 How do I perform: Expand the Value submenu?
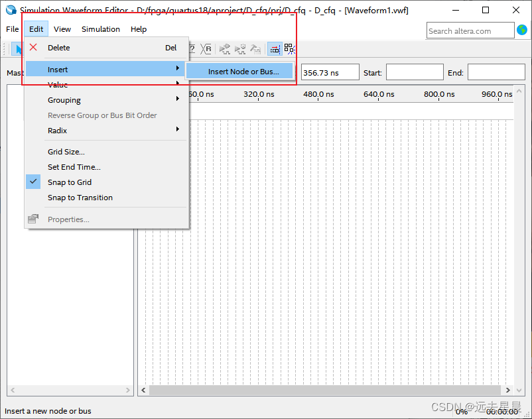[106, 84]
